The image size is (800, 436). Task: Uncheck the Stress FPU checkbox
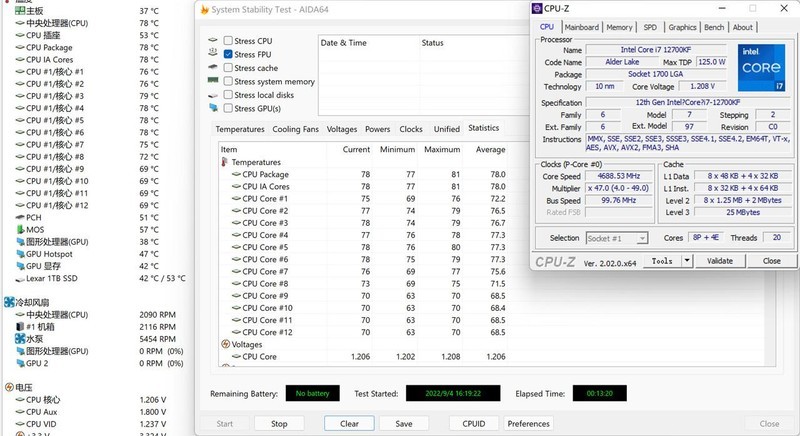point(228,54)
